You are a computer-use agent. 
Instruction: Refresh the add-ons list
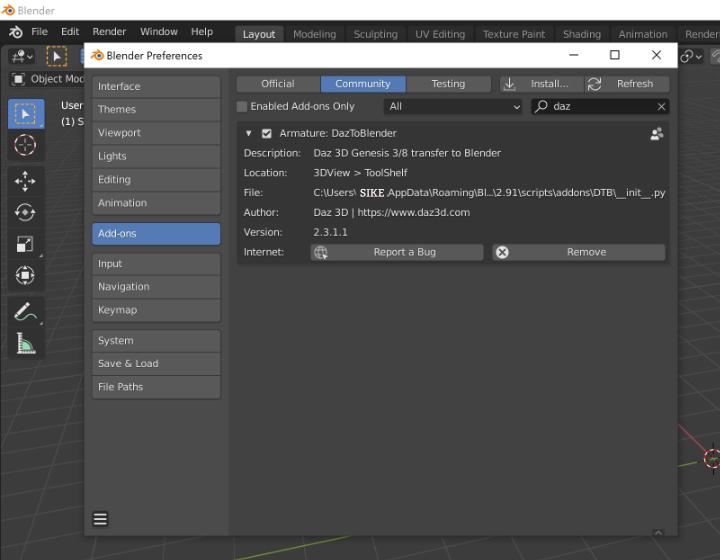pos(626,84)
